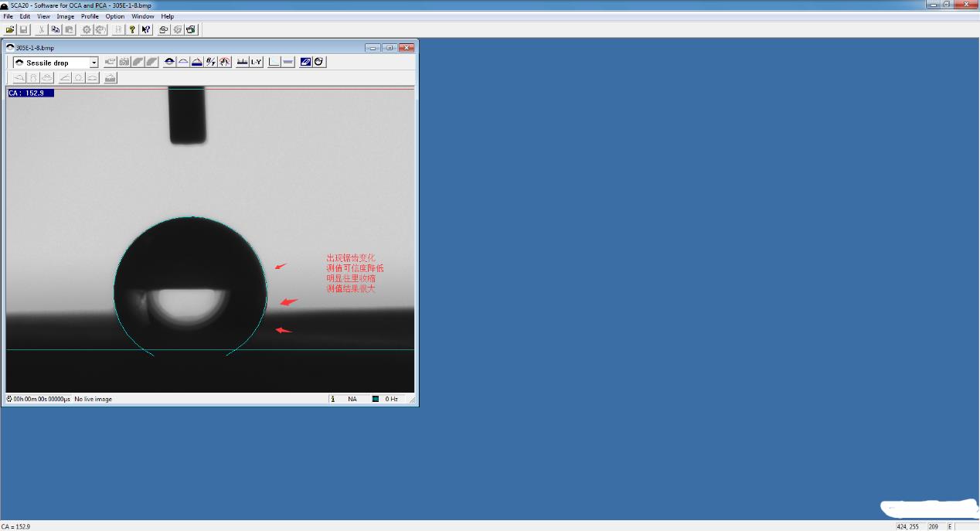Screen dimensions: 980x531
Task: Click the 0 Hz frame rate indicator
Action: click(390, 399)
